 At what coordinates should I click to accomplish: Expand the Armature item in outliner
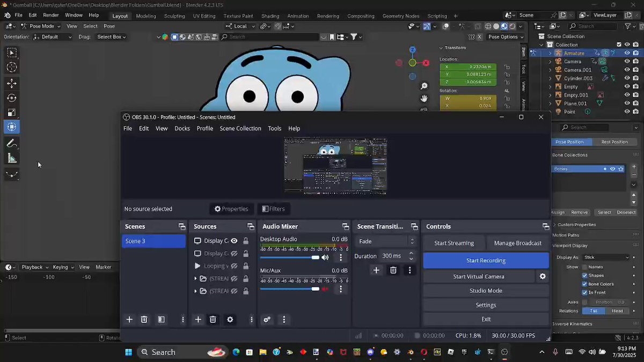tap(550, 53)
